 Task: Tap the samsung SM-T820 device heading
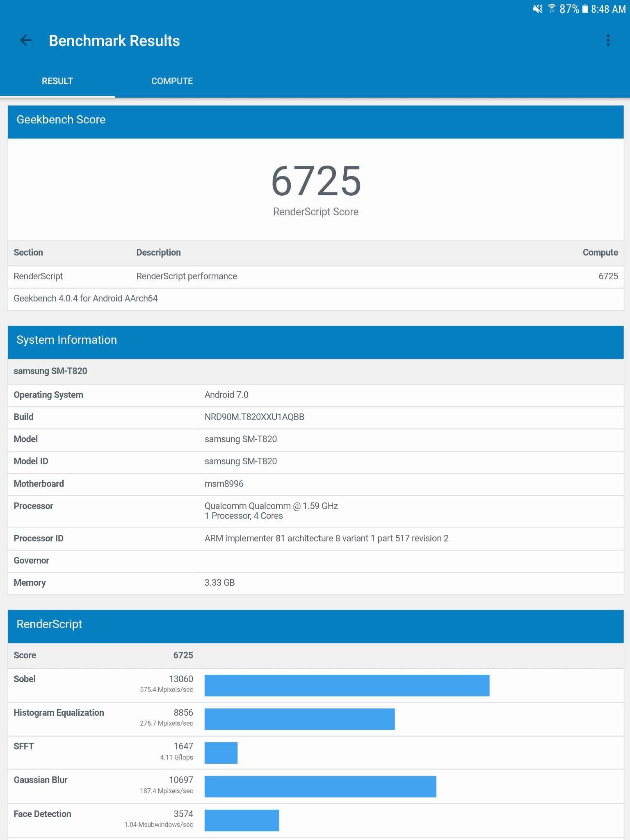(x=50, y=371)
